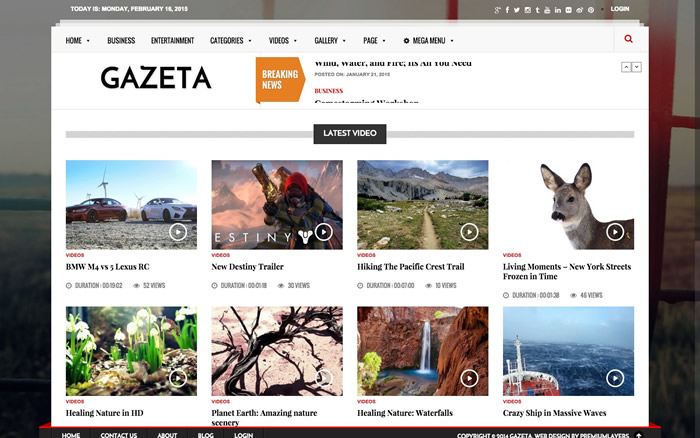Open the YouTube icon in top bar
The height and width of the screenshot is (438, 700).
click(547, 10)
